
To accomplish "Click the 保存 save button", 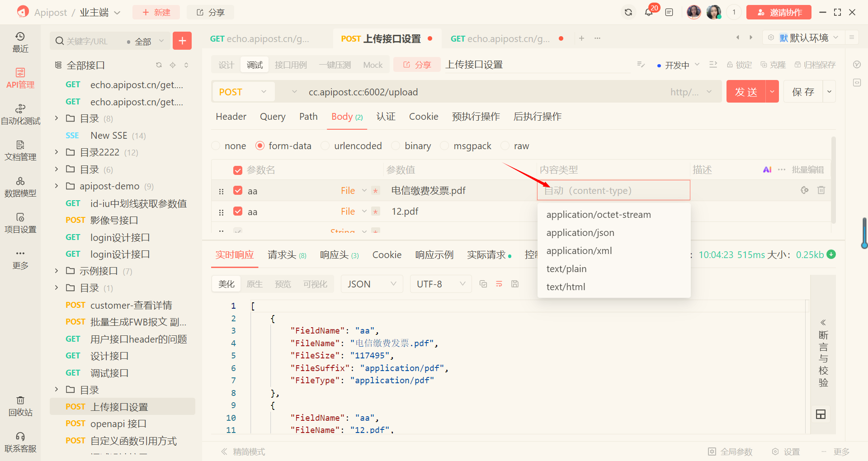I will tap(803, 92).
